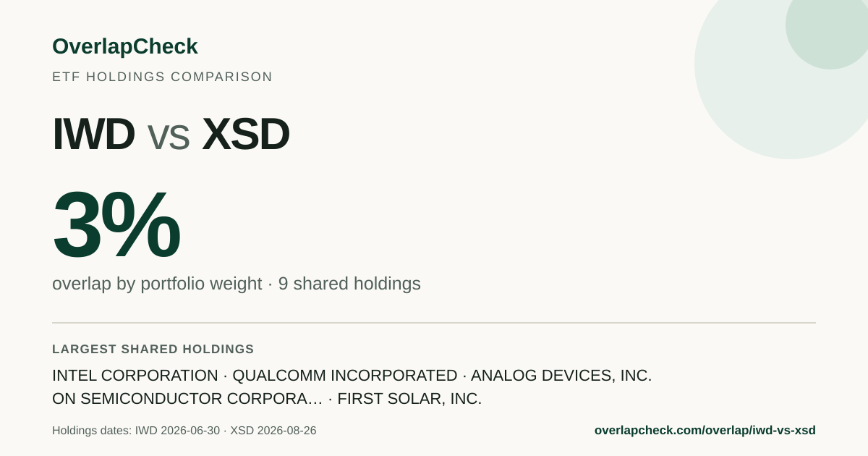Click the IWD 2026-06-30 holdings date
The image size is (868, 456).
pyautogui.click(x=177, y=431)
